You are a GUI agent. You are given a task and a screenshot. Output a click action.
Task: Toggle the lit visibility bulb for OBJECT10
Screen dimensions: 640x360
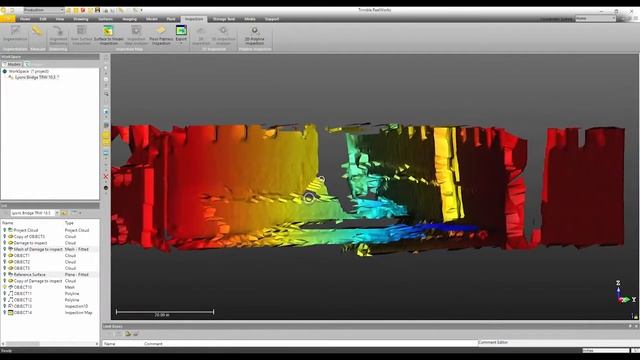tap(5, 287)
